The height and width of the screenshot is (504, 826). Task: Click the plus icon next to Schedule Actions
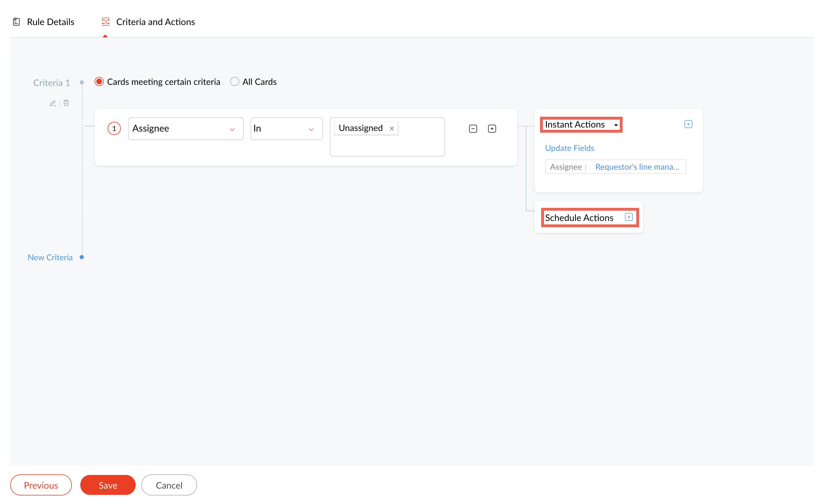coord(629,217)
